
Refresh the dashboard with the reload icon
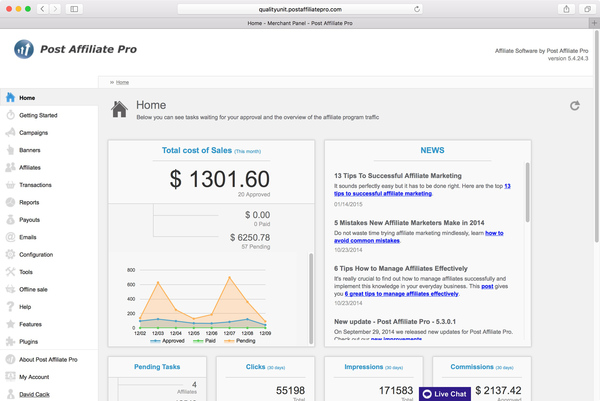point(574,106)
